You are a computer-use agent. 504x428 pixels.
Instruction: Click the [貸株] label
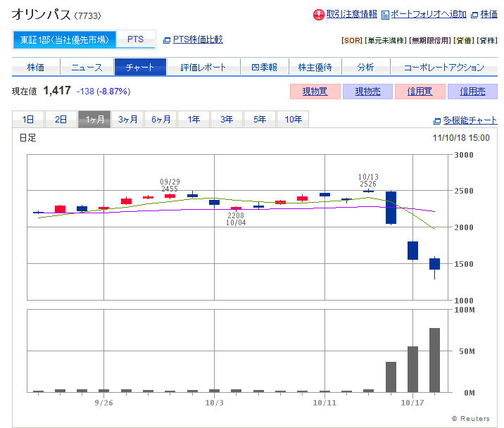(487, 41)
